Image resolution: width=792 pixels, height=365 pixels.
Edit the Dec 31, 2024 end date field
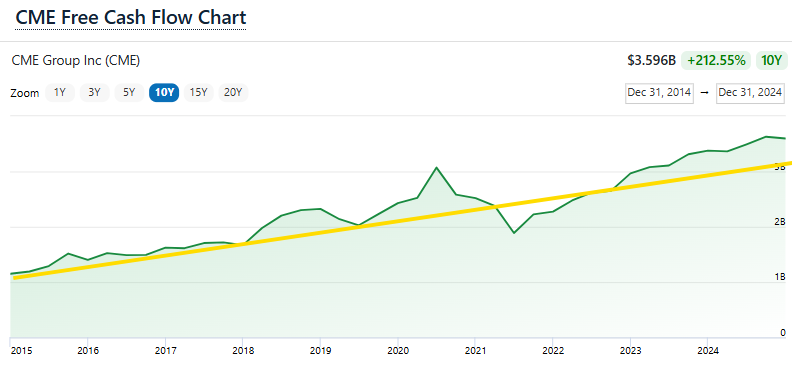click(x=750, y=93)
